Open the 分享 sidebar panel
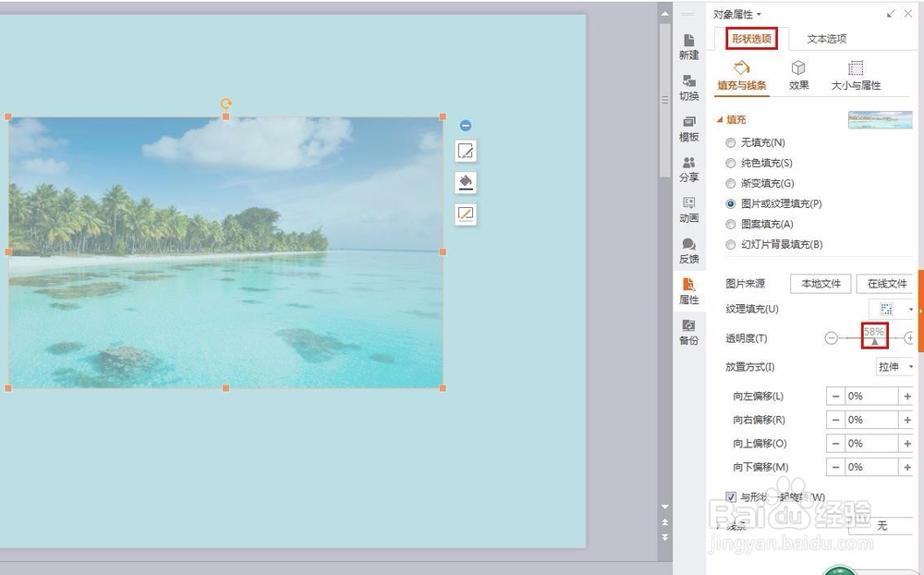 coord(688,169)
